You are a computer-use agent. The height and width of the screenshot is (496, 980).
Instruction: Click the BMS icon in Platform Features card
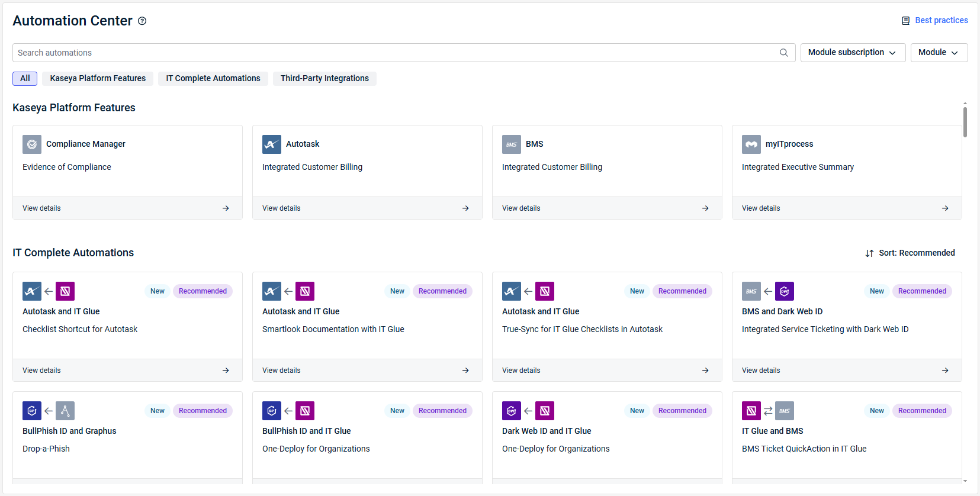point(512,144)
